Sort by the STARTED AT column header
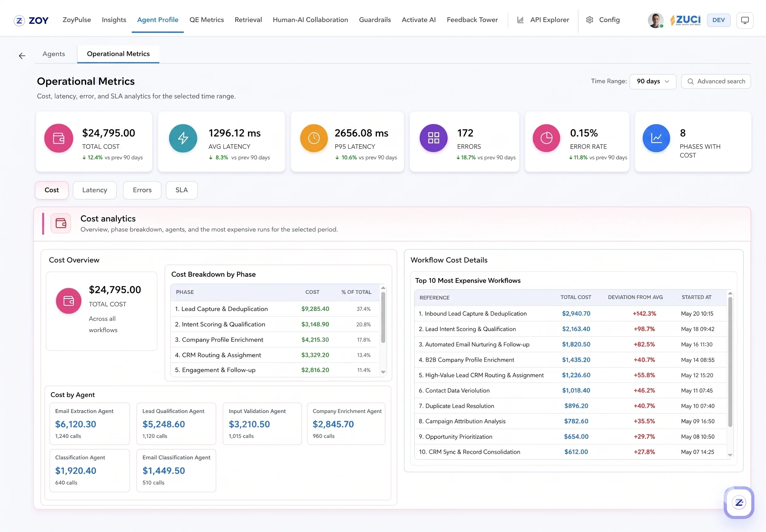766x532 pixels. (696, 297)
